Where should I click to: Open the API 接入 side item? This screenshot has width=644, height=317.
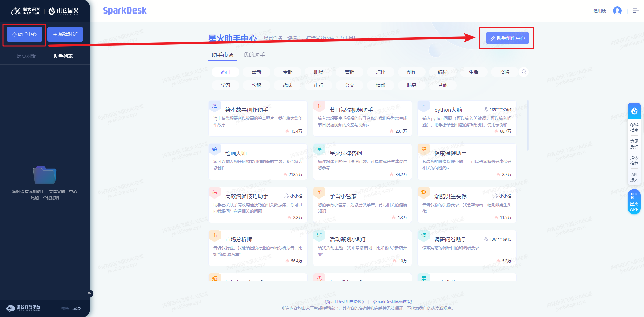pos(634,177)
